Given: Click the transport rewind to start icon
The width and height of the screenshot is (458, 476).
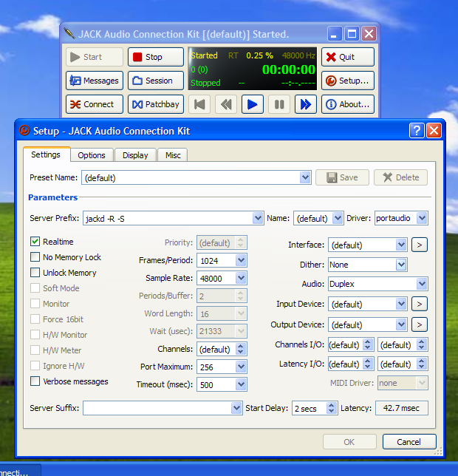Looking at the screenshot, I should (x=199, y=104).
